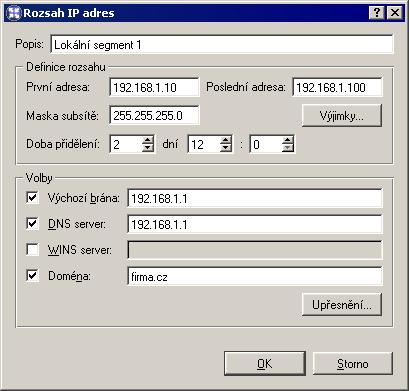Open the Výjimky exceptions dialog
The width and height of the screenshot is (409, 391).
pyautogui.click(x=342, y=116)
